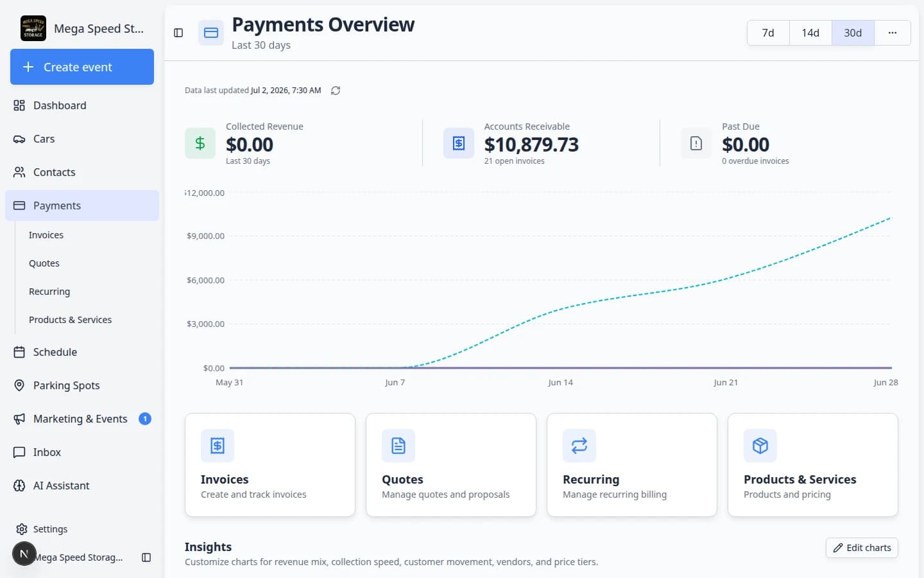Click the Jun 21 axis label

click(726, 382)
